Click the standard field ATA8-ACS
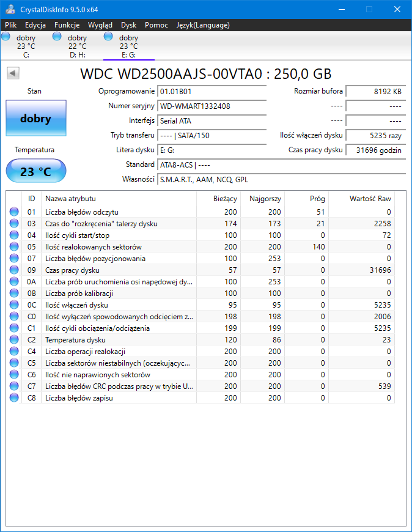412x532 pixels. (281, 165)
